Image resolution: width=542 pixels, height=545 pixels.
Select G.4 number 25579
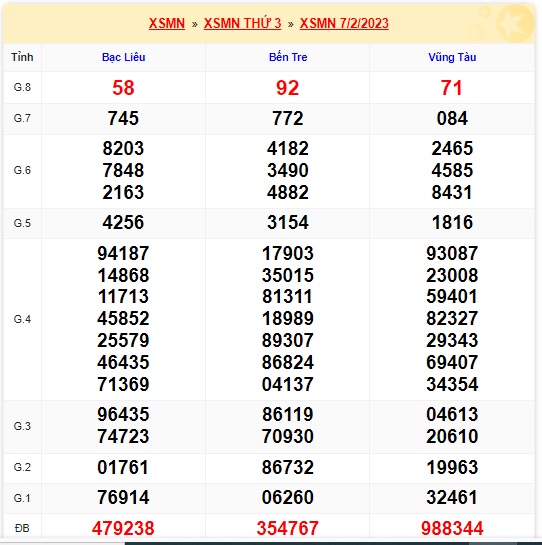pyautogui.click(x=123, y=340)
